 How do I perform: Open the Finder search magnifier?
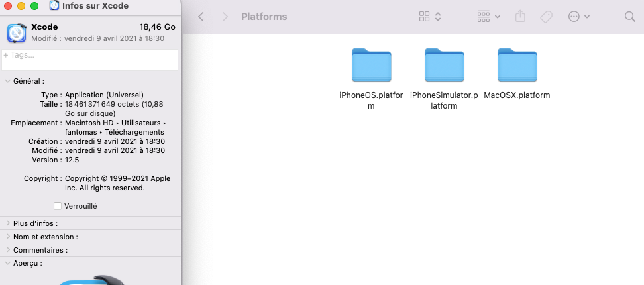click(629, 17)
